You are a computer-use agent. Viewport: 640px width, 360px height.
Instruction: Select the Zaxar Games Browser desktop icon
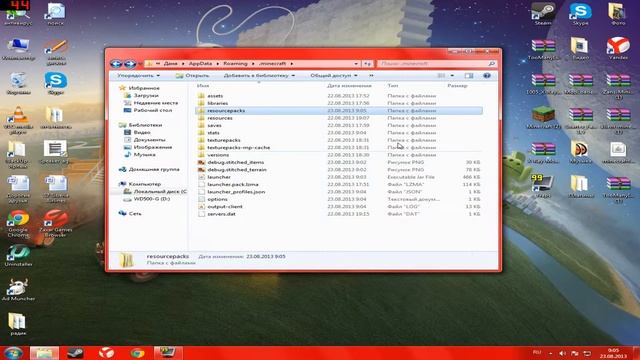[x=56, y=223]
